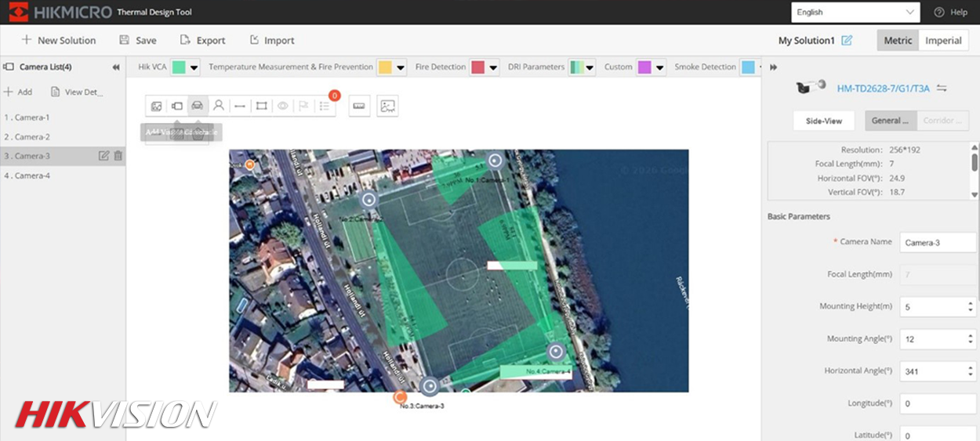The image size is (980, 441).
Task: Edit Camera-3 name with pencil icon
Action: 103,156
